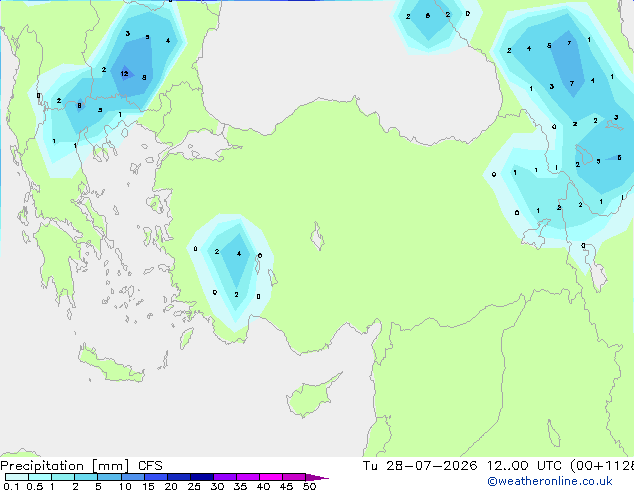
Task: Click the 25–30 mm dark blue swatch
Action: pyautogui.click(x=201, y=477)
